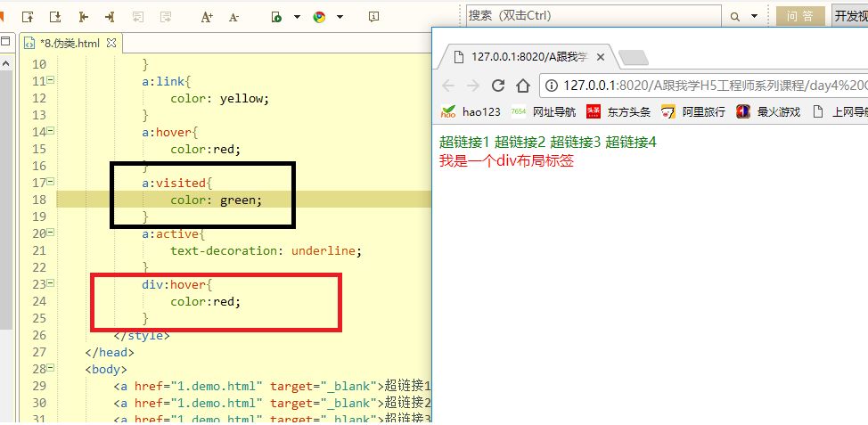Click the code text 'color: yellow;' on line 12
The image size is (868, 425).
coord(219,99)
